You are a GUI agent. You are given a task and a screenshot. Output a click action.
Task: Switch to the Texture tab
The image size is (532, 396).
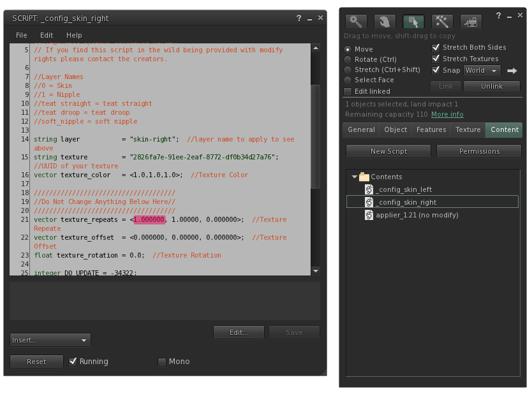pos(468,130)
